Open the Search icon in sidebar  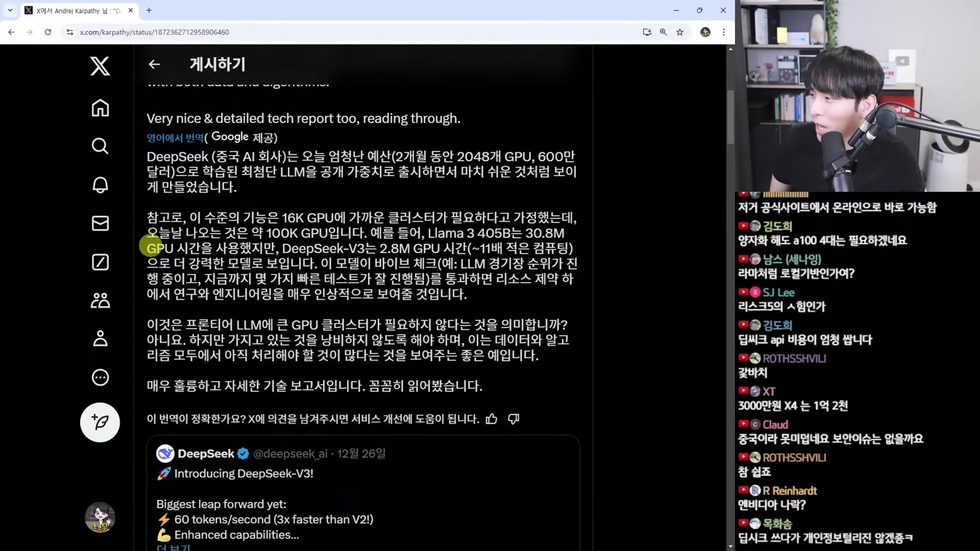100,146
